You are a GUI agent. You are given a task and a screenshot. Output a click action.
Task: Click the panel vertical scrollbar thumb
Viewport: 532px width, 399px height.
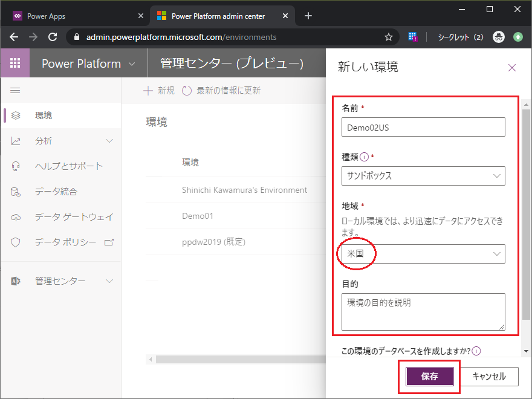[x=526, y=215]
